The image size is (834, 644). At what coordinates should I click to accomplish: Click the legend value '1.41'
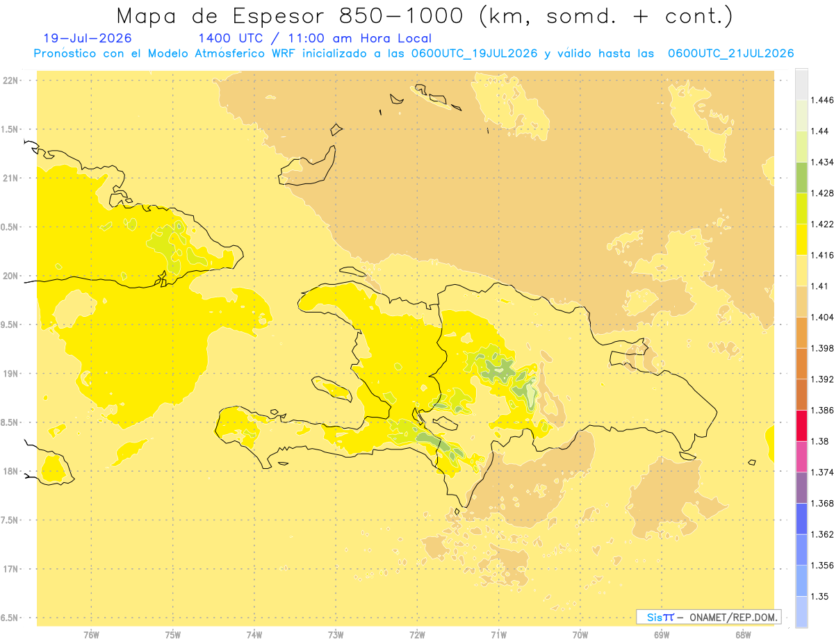819,286
